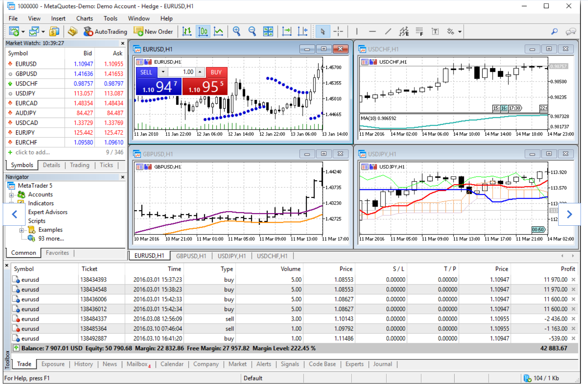Viewport: 588px width, 388px height.
Task: Switch chart to candlestick type
Action: 203,31
